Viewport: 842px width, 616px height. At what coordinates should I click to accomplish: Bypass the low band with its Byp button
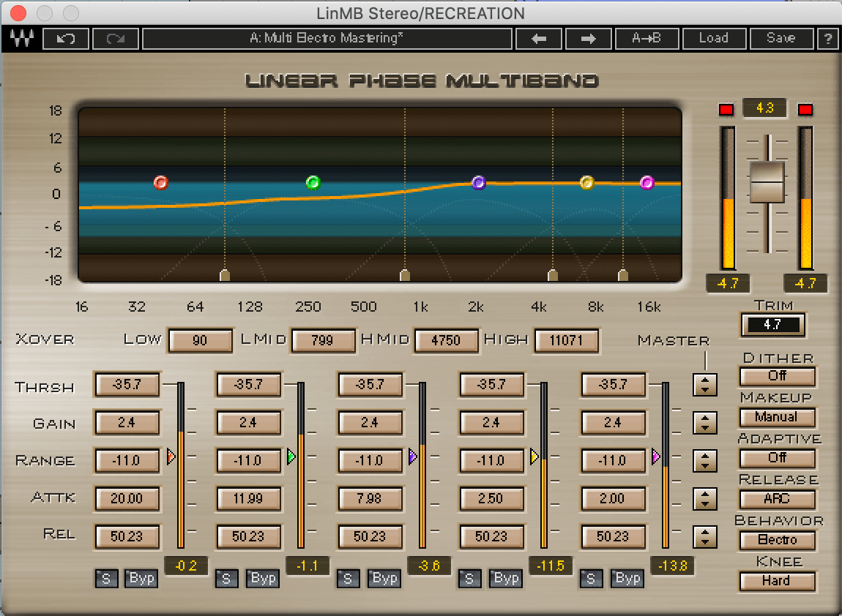tap(141, 579)
